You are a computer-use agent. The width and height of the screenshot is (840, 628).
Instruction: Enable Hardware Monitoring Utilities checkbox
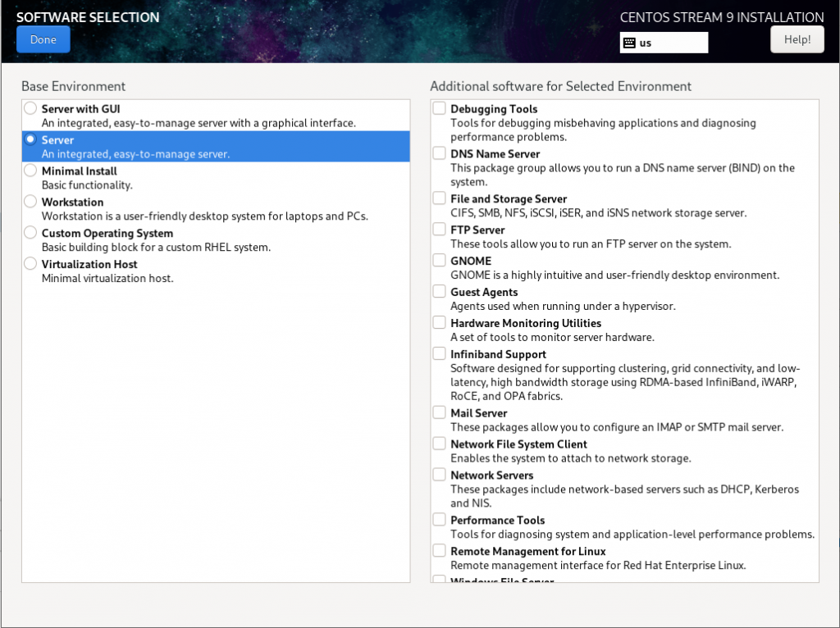[x=440, y=322]
